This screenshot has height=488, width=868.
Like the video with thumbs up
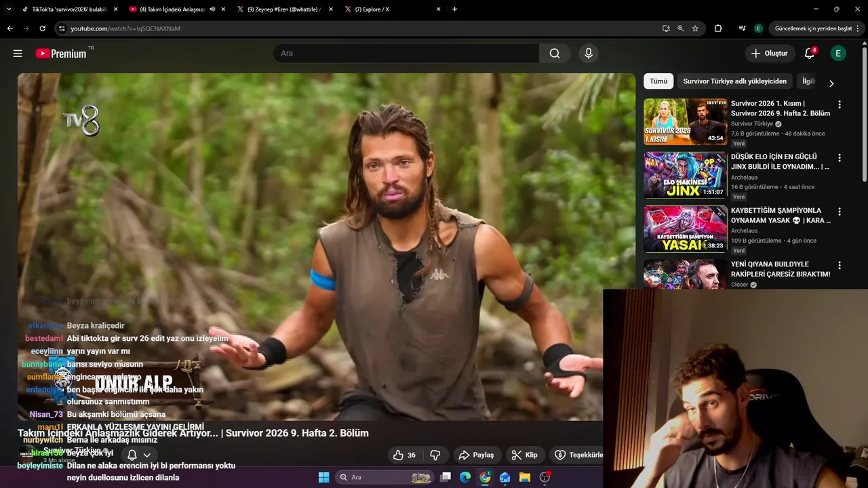[x=404, y=455]
